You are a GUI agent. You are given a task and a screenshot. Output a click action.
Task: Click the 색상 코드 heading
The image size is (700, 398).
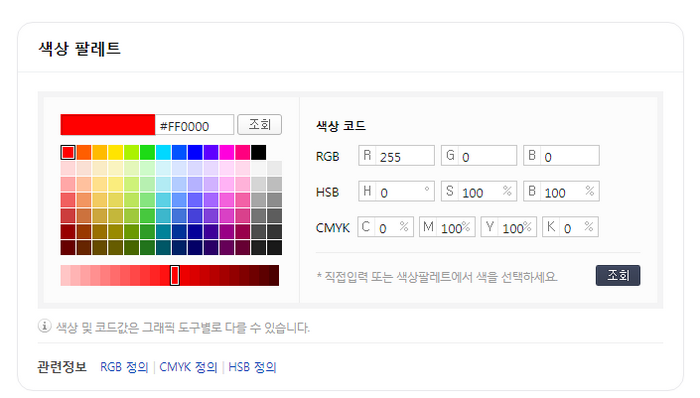341,126
